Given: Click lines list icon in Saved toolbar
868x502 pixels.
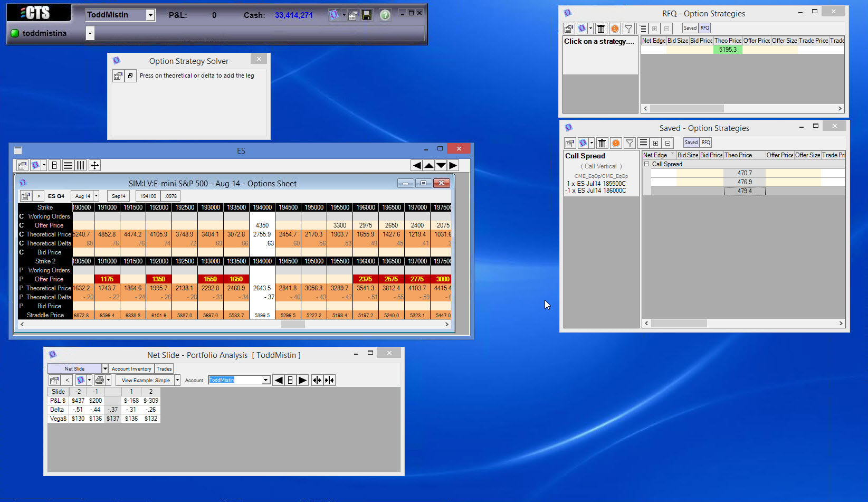Looking at the screenshot, I should point(643,143).
